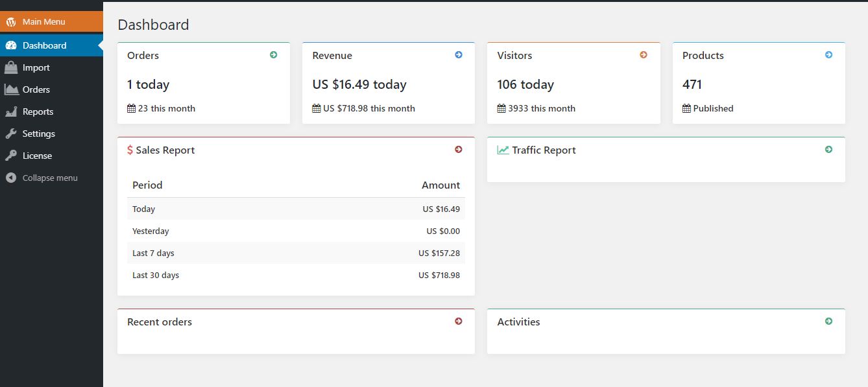Viewport: 868px width, 387px height.
Task: Click the Activities panel arrow icon
Action: (828, 322)
